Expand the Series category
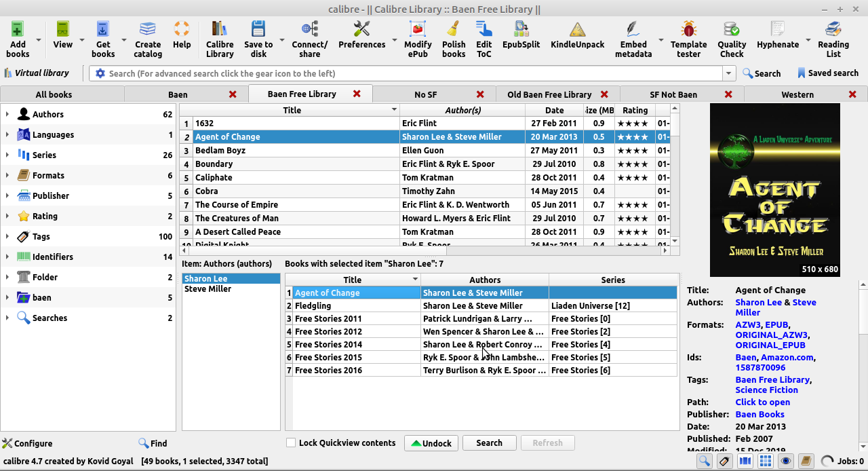The width and height of the screenshot is (868, 471). tap(7, 155)
